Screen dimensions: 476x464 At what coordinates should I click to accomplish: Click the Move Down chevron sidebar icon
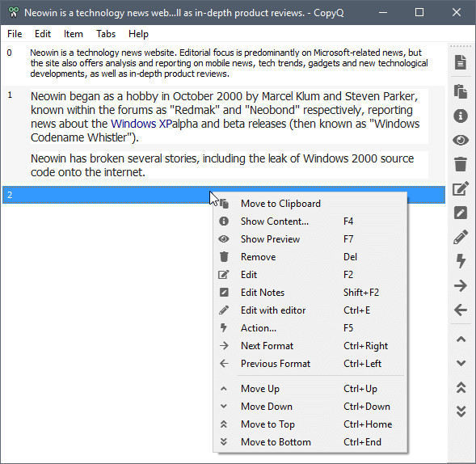[x=461, y=363]
